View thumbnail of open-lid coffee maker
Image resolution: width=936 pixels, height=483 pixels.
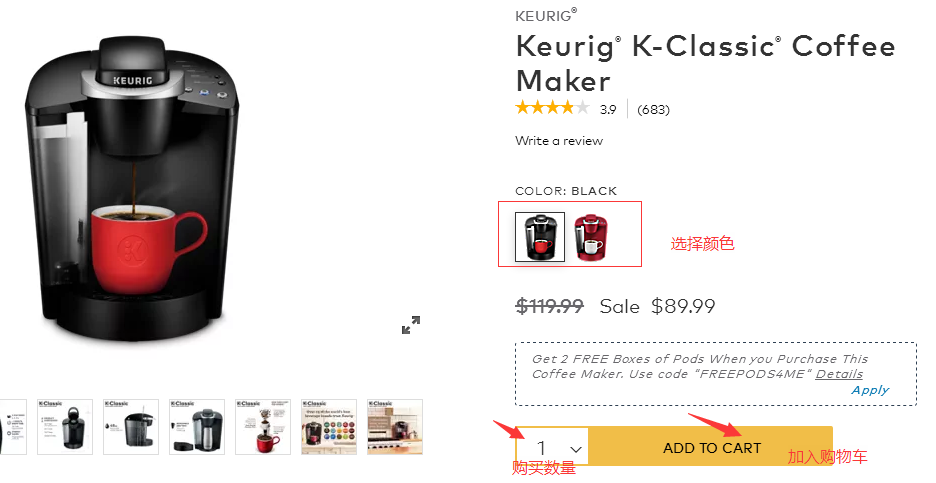tap(65, 427)
